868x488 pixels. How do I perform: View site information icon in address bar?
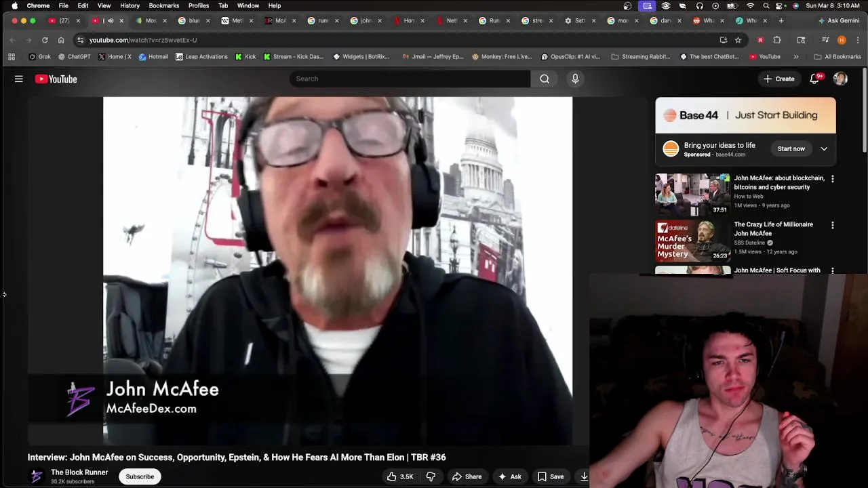81,40
